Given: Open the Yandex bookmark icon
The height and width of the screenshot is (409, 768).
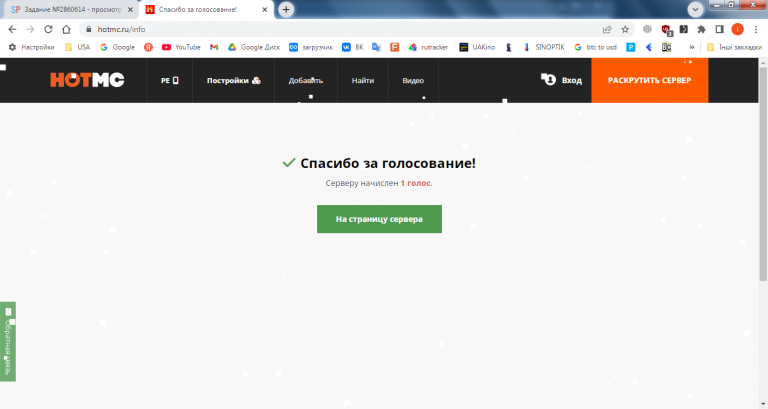Looking at the screenshot, I should coord(148,47).
